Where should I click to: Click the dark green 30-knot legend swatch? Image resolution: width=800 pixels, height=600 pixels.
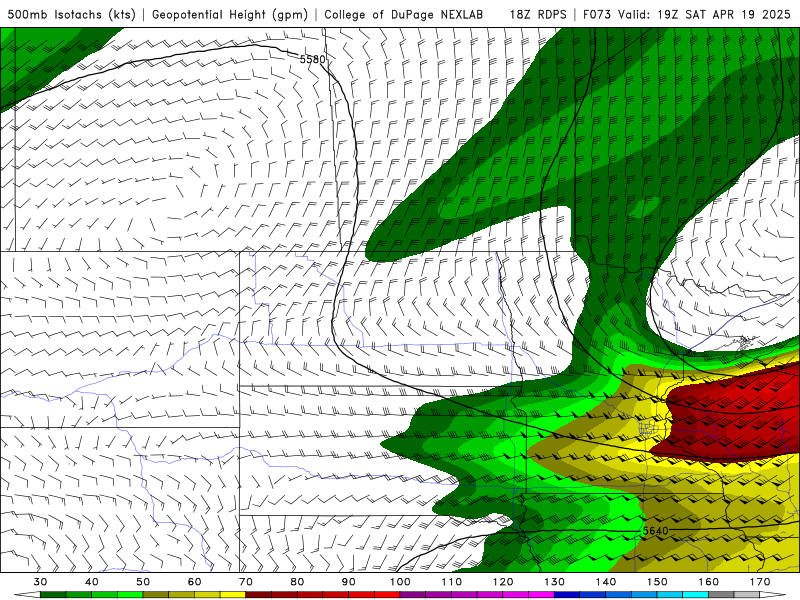(x=53, y=595)
